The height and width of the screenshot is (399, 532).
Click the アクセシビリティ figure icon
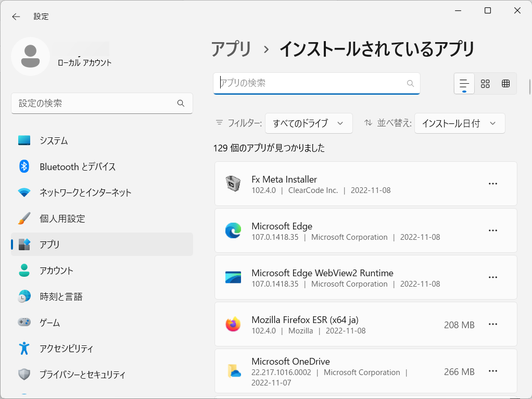click(24, 348)
